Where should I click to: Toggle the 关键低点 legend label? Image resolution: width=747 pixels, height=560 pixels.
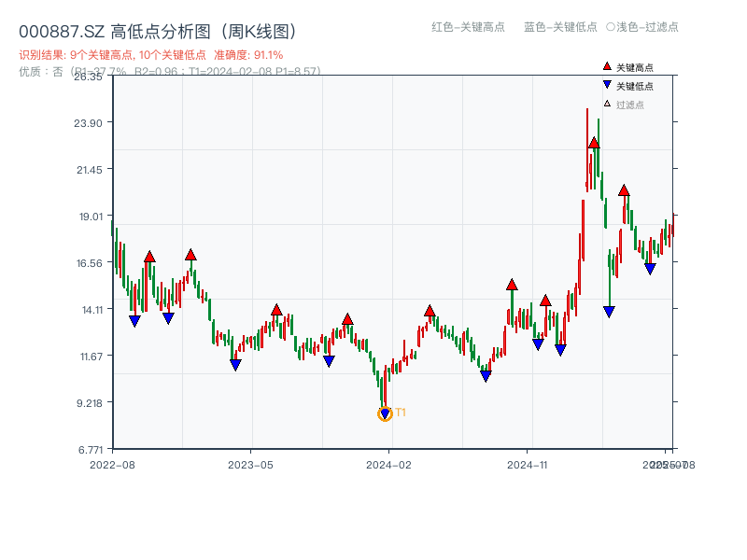pyautogui.click(x=635, y=86)
